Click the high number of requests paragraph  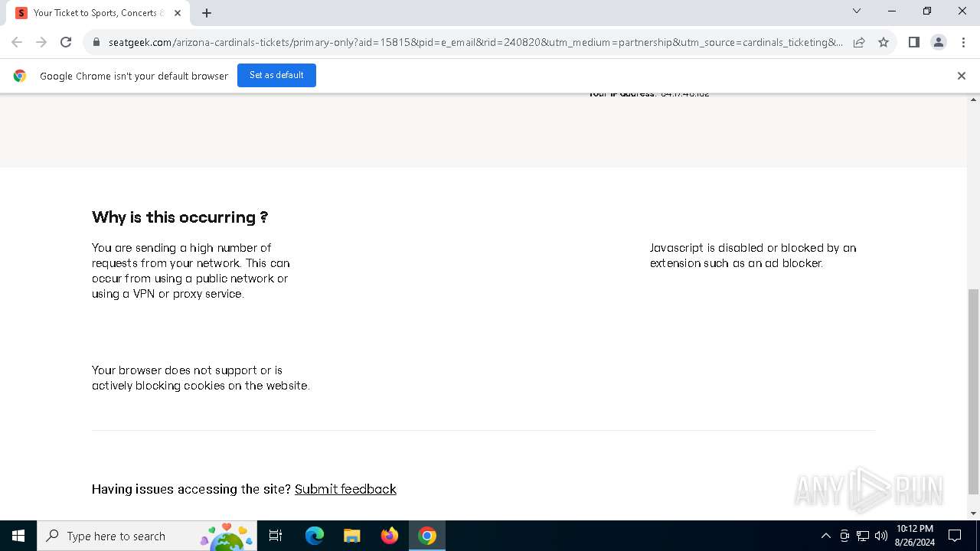[x=191, y=271]
